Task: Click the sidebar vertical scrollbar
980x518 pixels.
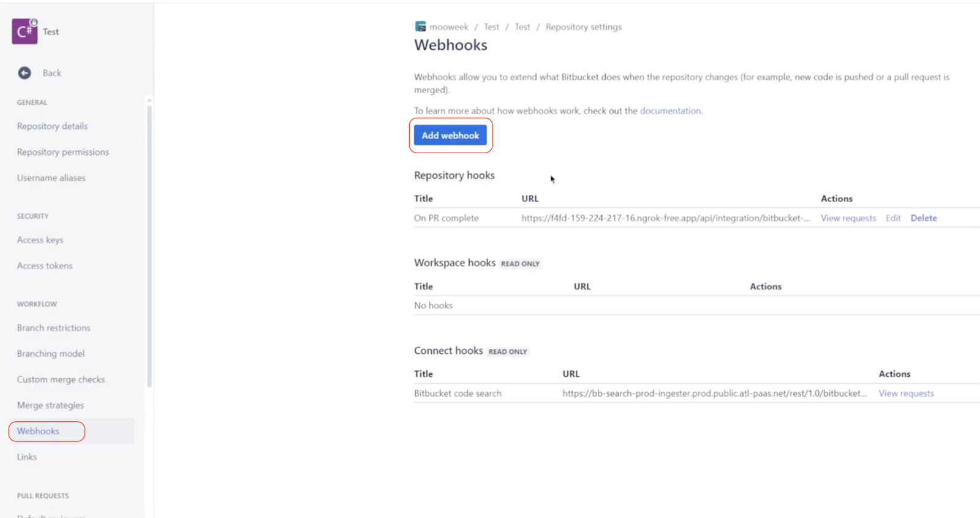Action: (149, 245)
